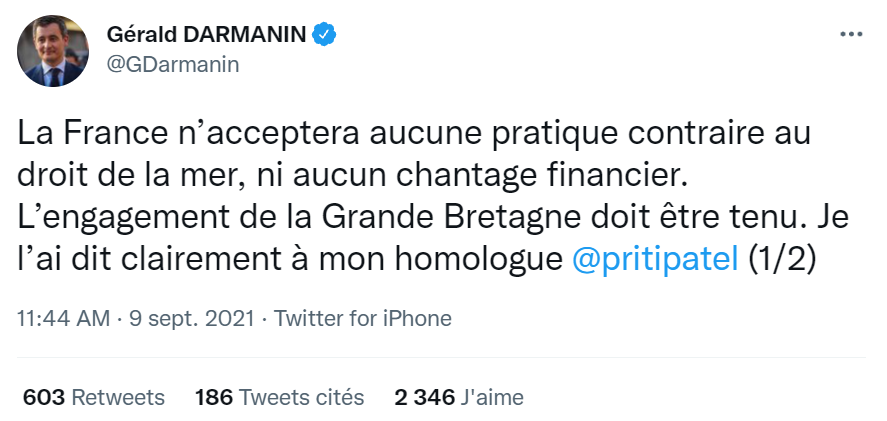Show the 2 346 J'aime likes
This screenshot has width=887, height=421.
pyautogui.click(x=459, y=397)
